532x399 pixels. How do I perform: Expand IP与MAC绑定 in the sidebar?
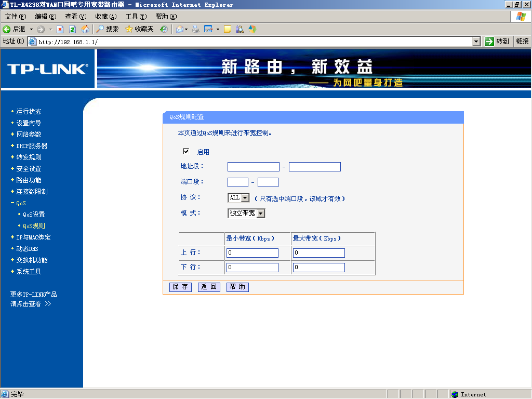coord(12,237)
